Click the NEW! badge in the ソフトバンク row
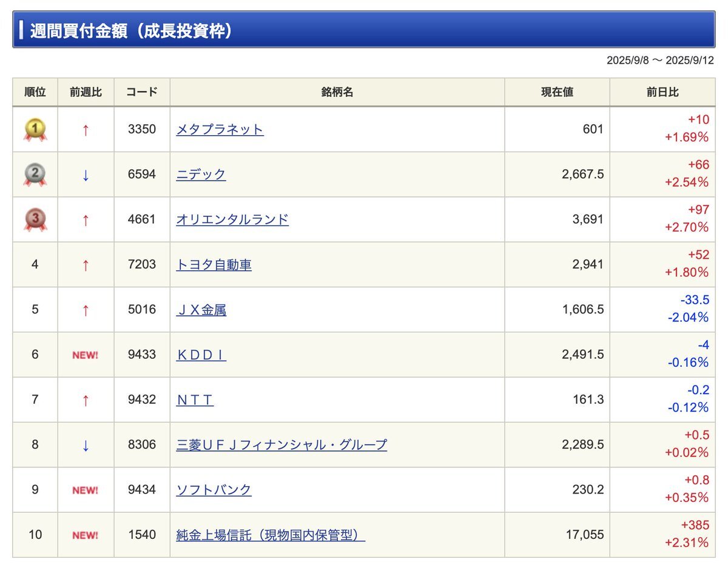This screenshot has width=728, height=565. 86,490
